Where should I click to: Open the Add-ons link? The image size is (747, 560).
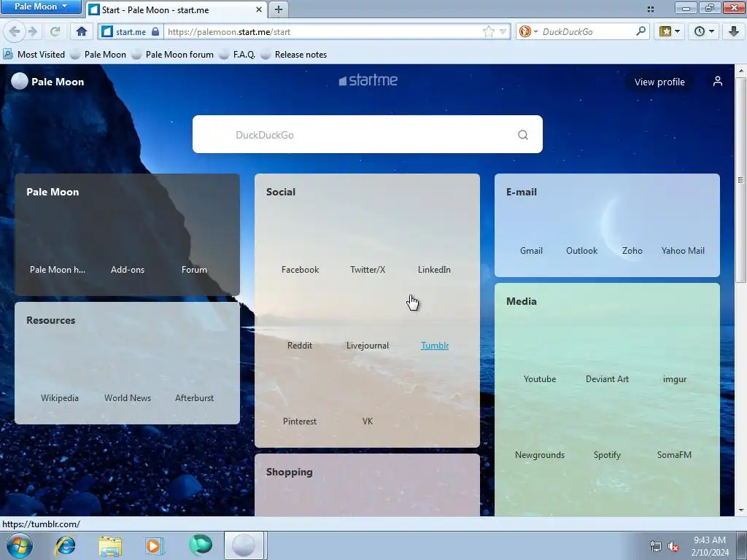pos(127,270)
